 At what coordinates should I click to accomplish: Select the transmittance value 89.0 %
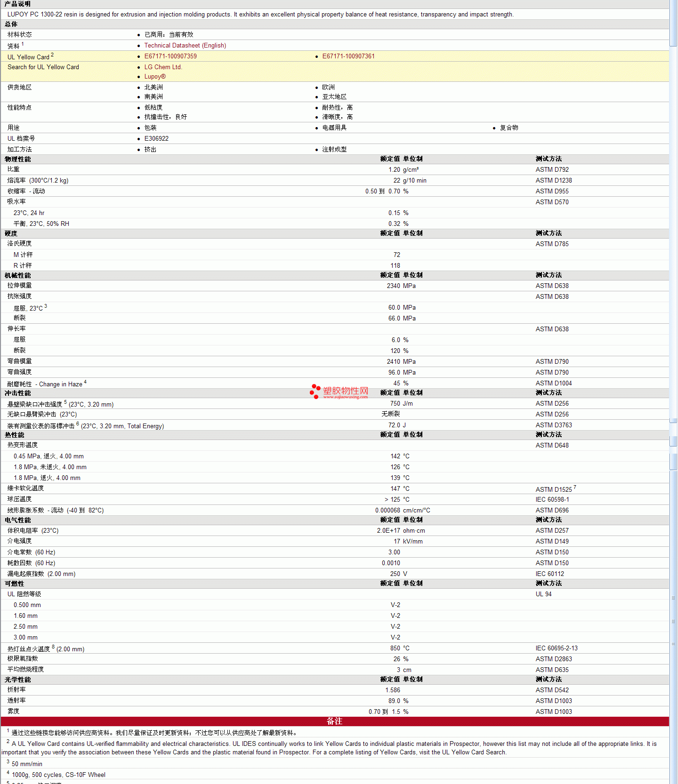coord(398,701)
